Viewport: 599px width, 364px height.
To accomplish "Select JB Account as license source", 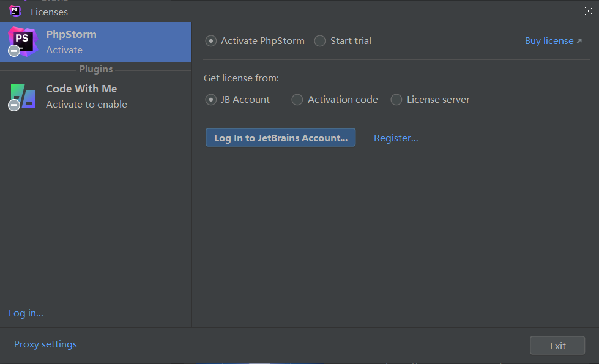I will click(x=211, y=100).
